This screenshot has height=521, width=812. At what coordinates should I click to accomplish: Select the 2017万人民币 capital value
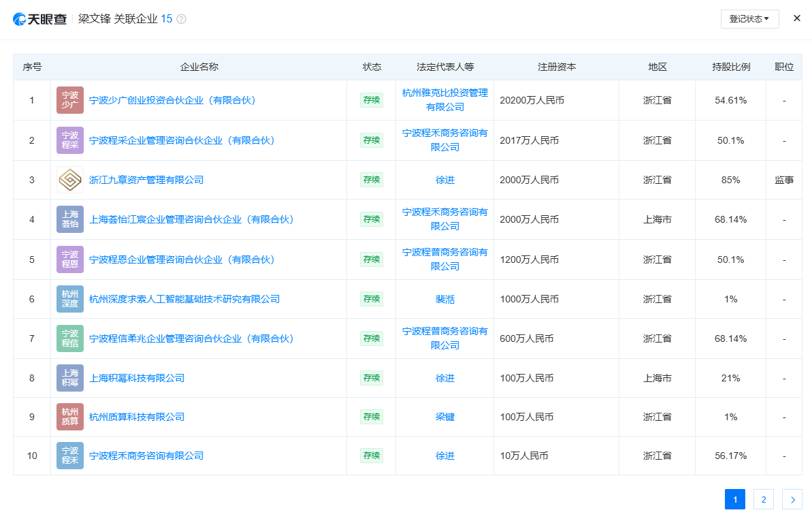click(x=530, y=140)
